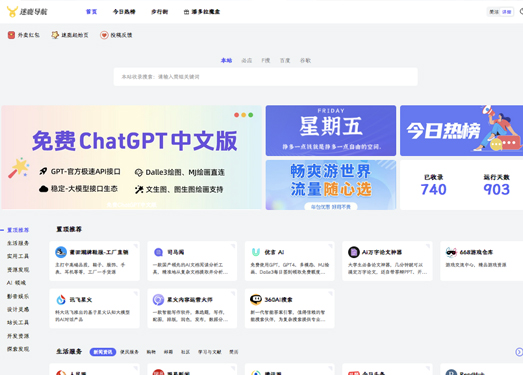This screenshot has height=375, width=523.
Task: Click the 优客 AI green U icon
Action: pos(256,252)
